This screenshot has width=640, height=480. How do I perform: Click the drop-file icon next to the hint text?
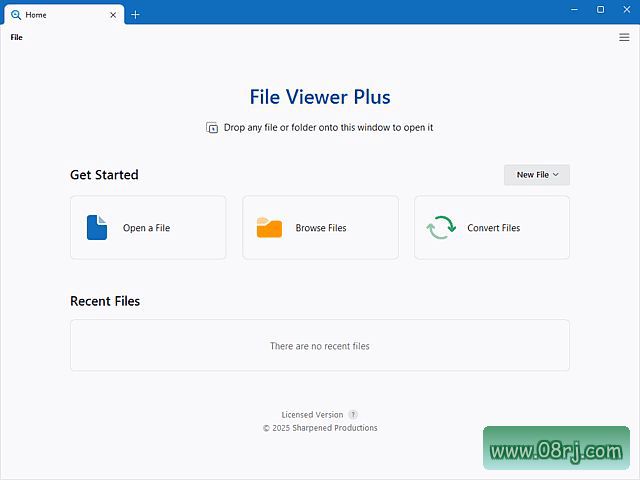212,128
